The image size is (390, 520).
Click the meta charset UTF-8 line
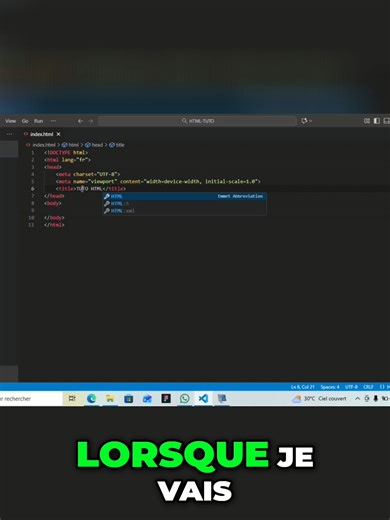click(x=88, y=174)
